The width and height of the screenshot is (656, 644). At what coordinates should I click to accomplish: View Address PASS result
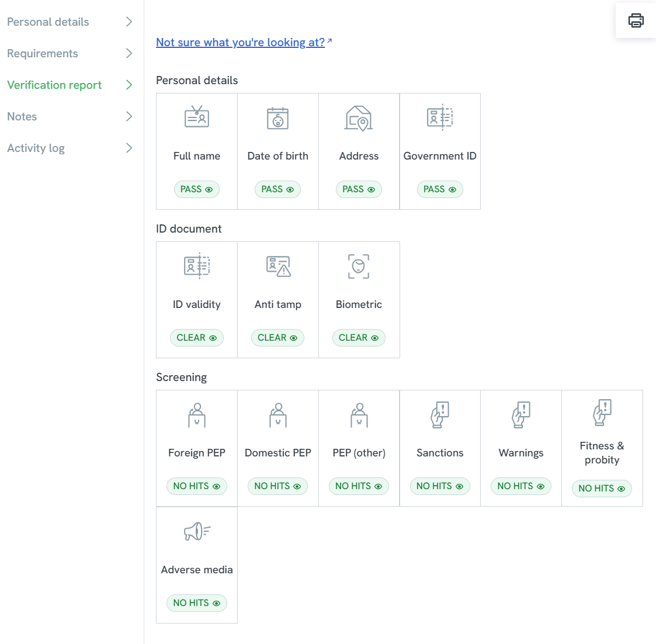(359, 189)
